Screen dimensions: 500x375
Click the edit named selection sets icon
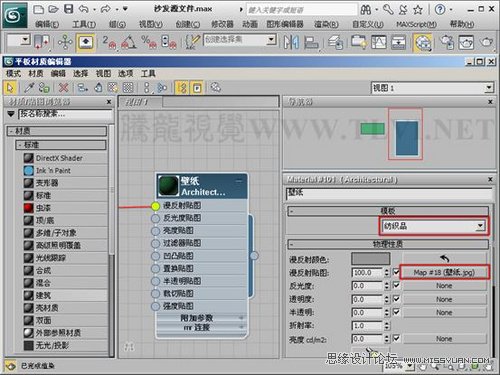point(192,42)
